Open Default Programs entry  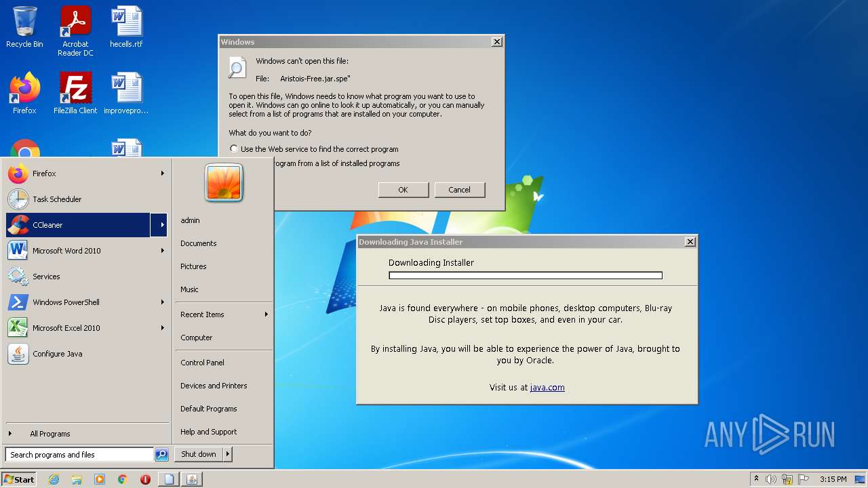click(x=209, y=409)
